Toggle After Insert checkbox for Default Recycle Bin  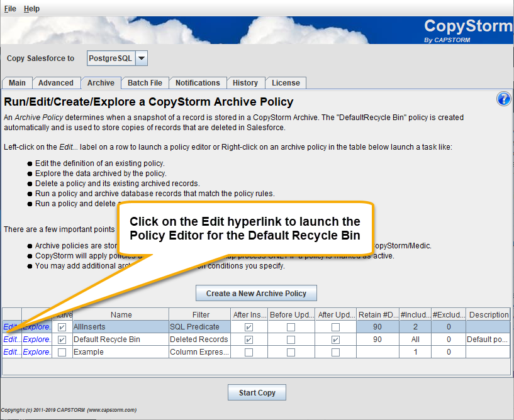coord(249,340)
